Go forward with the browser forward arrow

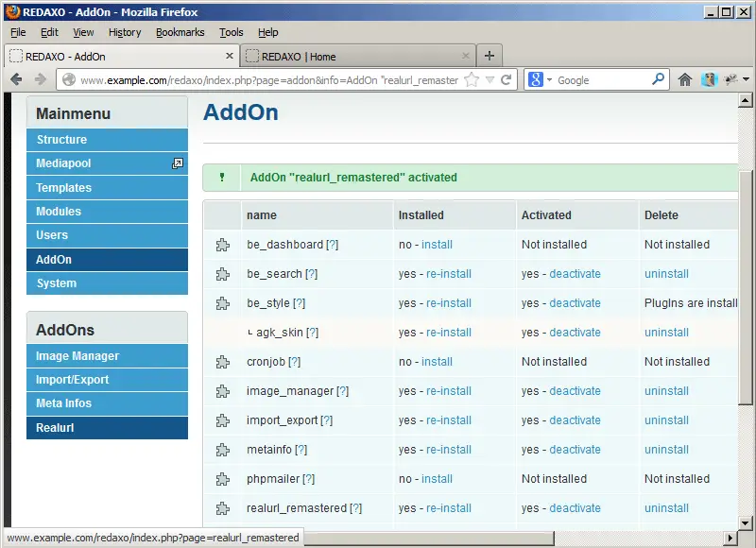41,79
